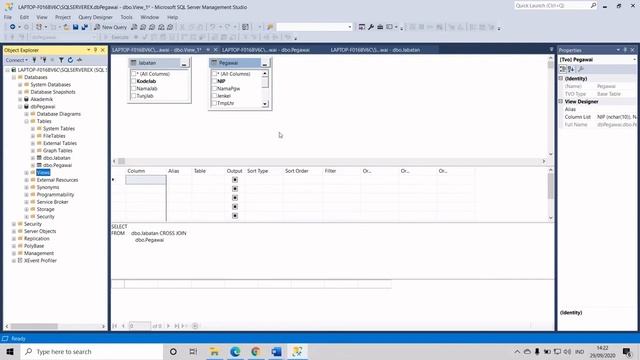Click the first Column cell in criteria grid
640x360 pixels.
click(146, 180)
